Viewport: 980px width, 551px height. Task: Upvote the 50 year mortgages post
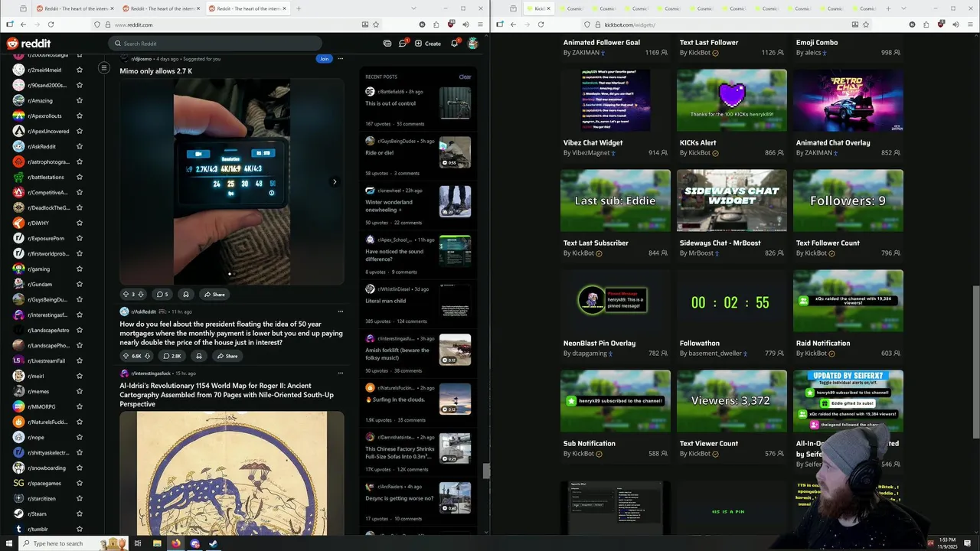pyautogui.click(x=126, y=356)
